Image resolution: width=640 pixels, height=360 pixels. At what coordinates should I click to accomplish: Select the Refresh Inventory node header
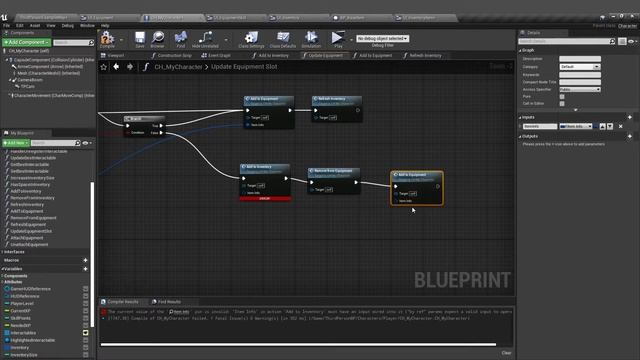click(337, 100)
